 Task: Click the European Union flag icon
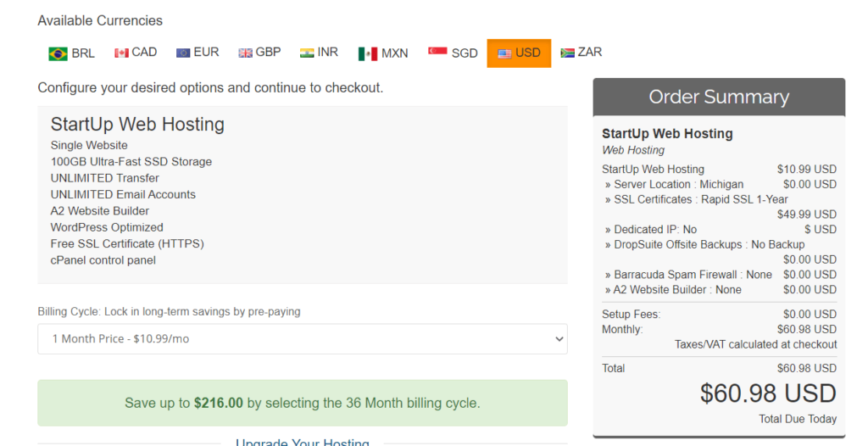pyautogui.click(x=183, y=53)
